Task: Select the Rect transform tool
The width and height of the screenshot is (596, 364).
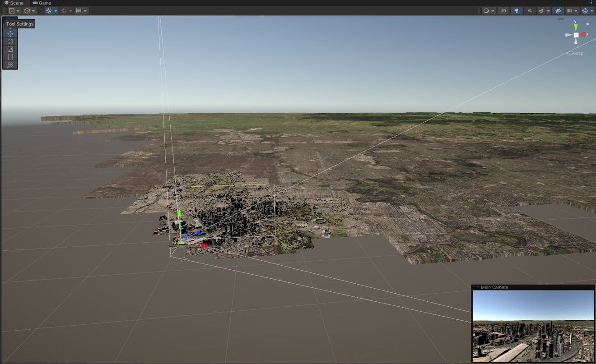Action: tap(10, 57)
